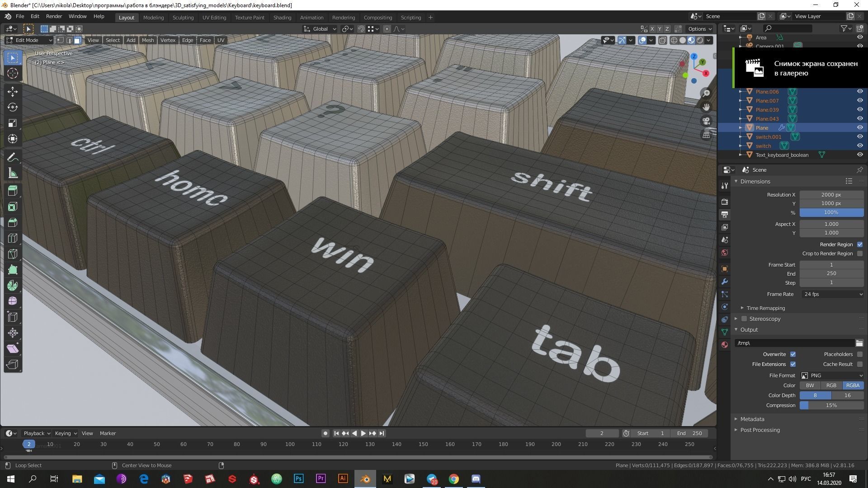Screen dimensions: 868x488
Task: Select the Cursor tool in the toolbar
Action: pos(13,73)
